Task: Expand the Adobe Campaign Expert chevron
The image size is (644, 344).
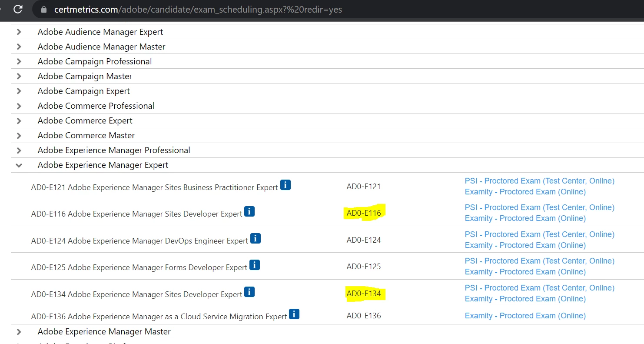Action: 19,91
